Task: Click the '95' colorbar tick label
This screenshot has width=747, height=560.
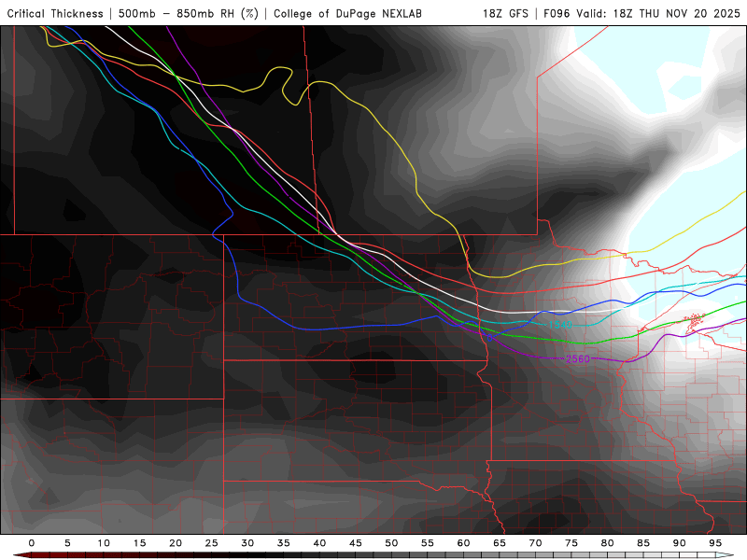Action: point(715,543)
